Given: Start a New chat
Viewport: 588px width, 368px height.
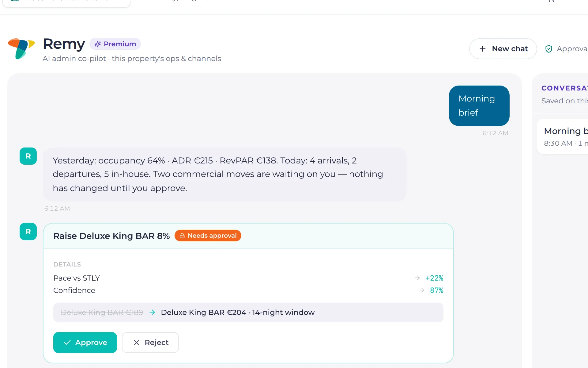Looking at the screenshot, I should [x=503, y=49].
